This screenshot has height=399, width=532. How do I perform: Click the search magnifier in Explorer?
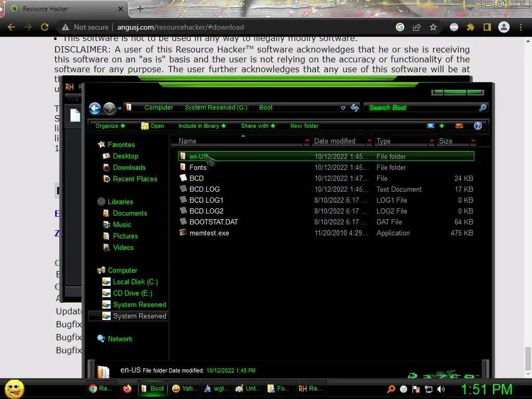point(483,108)
